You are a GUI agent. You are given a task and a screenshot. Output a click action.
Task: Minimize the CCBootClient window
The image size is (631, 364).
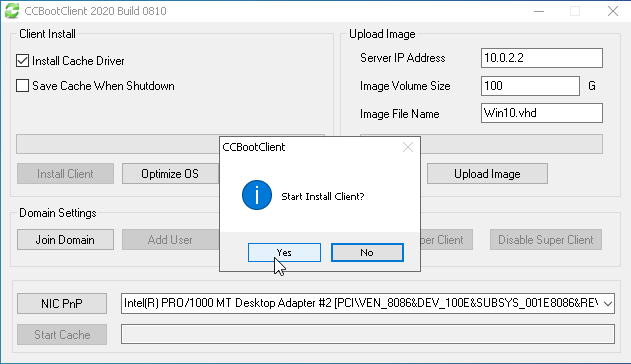pos(539,11)
